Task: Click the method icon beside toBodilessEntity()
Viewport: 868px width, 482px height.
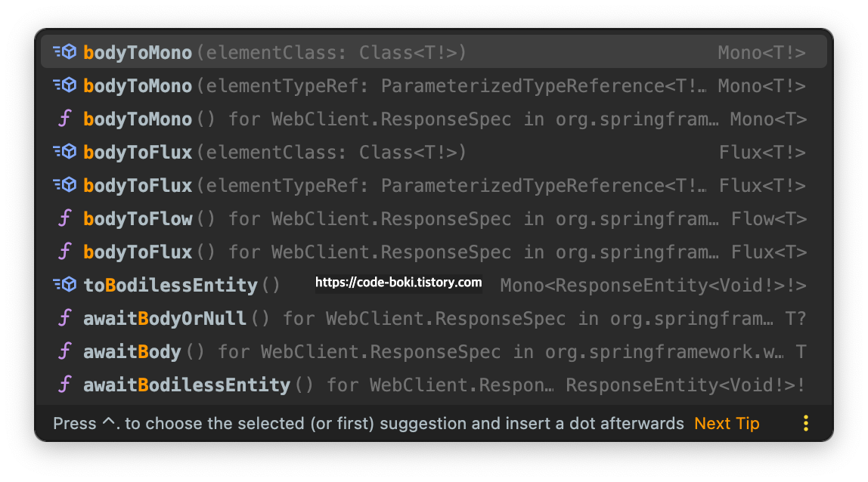Action: [x=65, y=285]
